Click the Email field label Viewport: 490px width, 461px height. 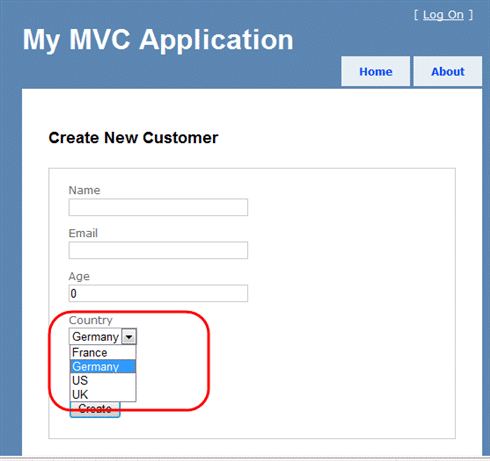(x=83, y=233)
